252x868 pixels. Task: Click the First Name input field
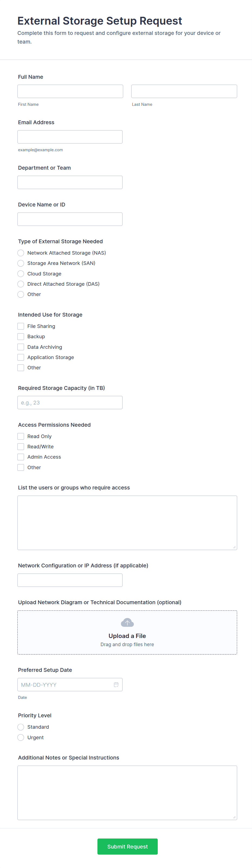pyautogui.click(x=70, y=91)
